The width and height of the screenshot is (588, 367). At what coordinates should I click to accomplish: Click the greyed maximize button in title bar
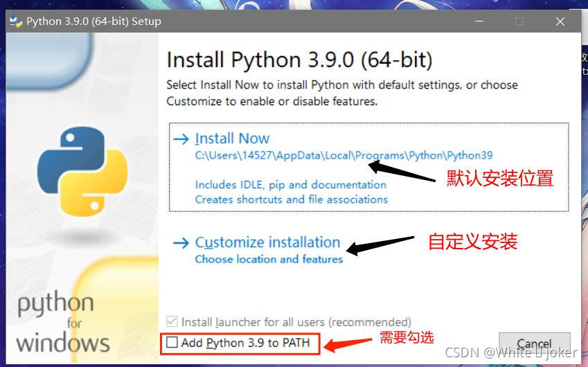tap(519, 21)
